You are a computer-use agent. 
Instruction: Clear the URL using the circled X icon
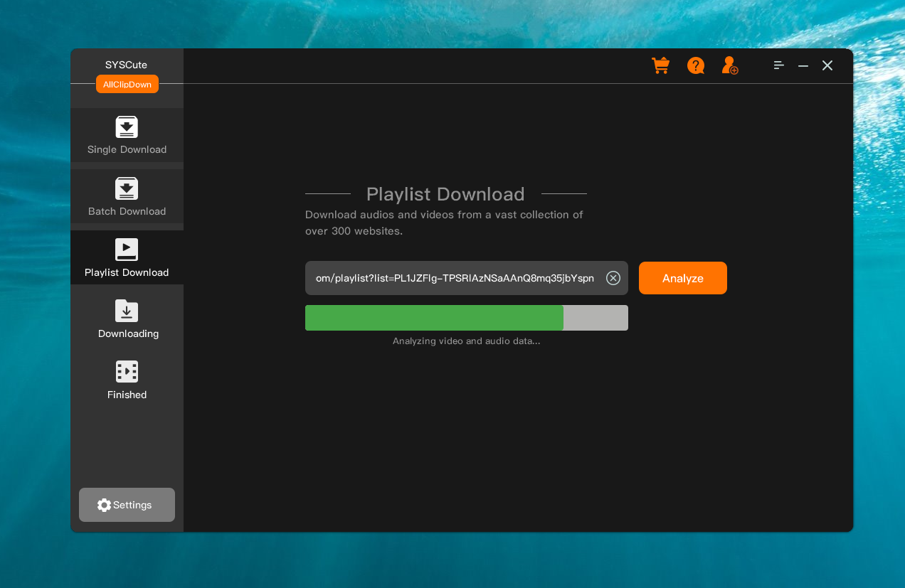click(613, 278)
